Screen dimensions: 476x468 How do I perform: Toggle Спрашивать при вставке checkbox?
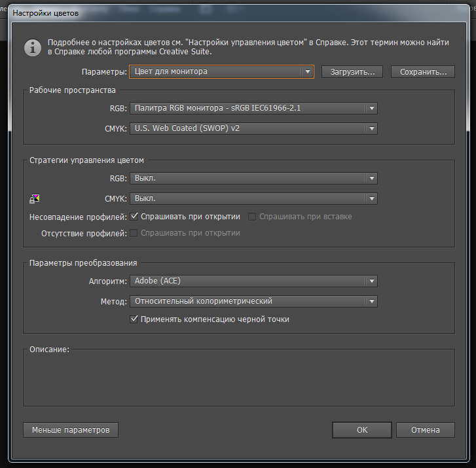click(x=252, y=217)
